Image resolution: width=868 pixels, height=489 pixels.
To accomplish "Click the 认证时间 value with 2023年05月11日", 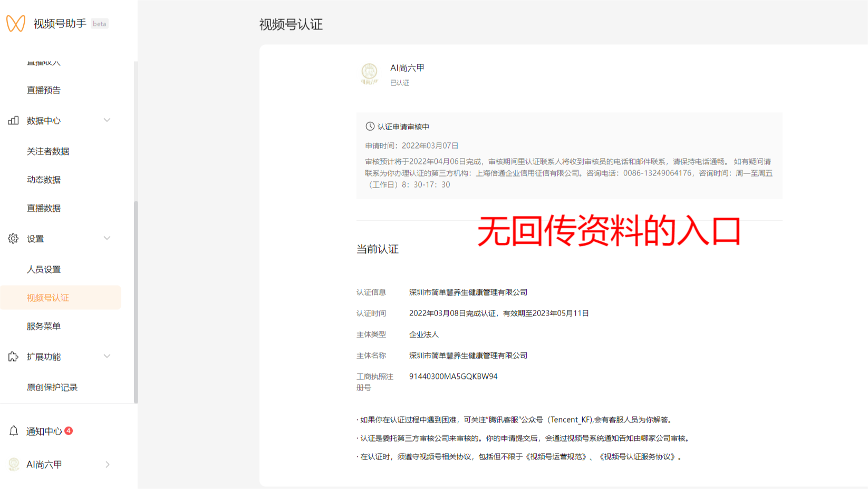I will [x=499, y=314].
